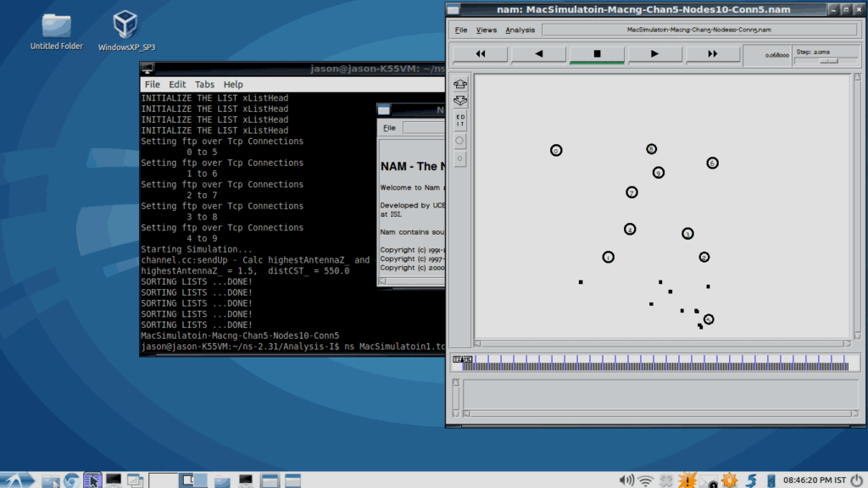868x488 pixels.
Task: Open File menu in nam animator window
Action: click(461, 30)
